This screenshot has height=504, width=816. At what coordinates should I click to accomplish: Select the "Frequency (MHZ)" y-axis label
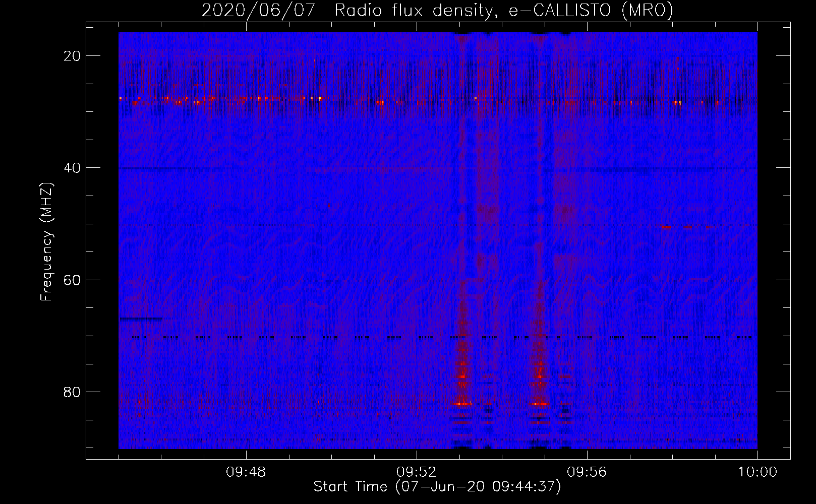click(46, 242)
